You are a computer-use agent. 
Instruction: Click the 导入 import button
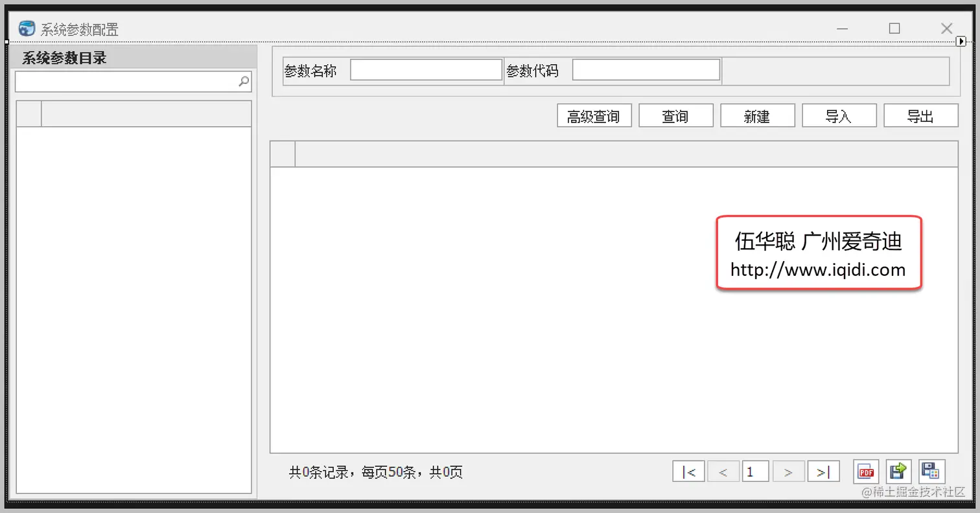click(839, 116)
